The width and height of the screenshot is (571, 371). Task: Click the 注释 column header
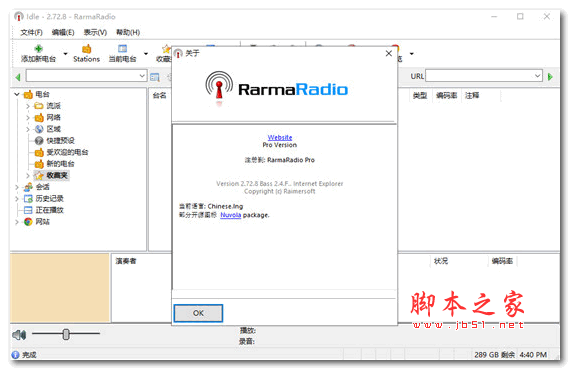(472, 95)
